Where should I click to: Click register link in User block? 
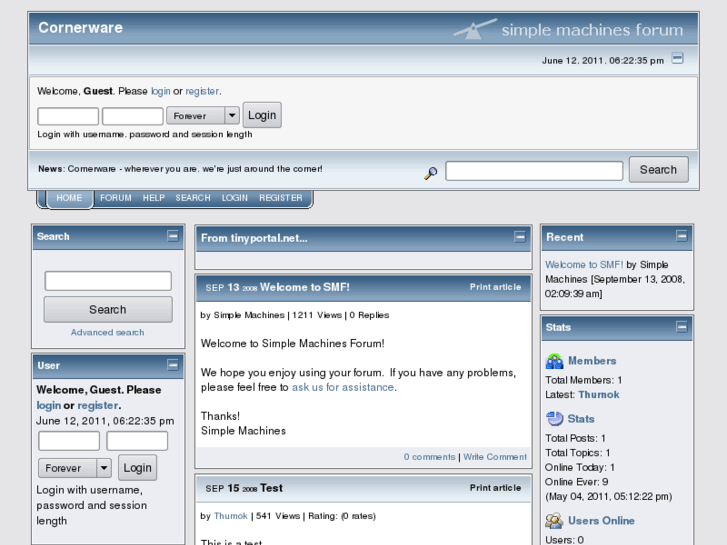click(x=97, y=405)
